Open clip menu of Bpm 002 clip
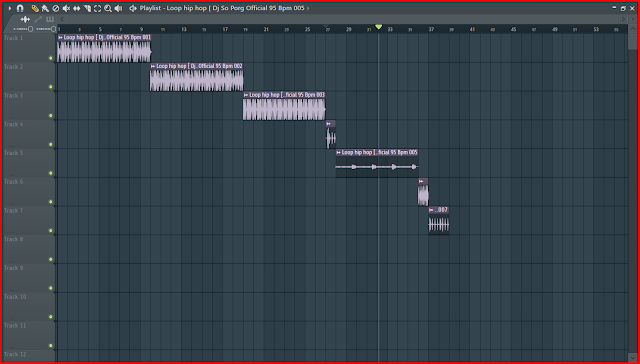 click(153, 66)
